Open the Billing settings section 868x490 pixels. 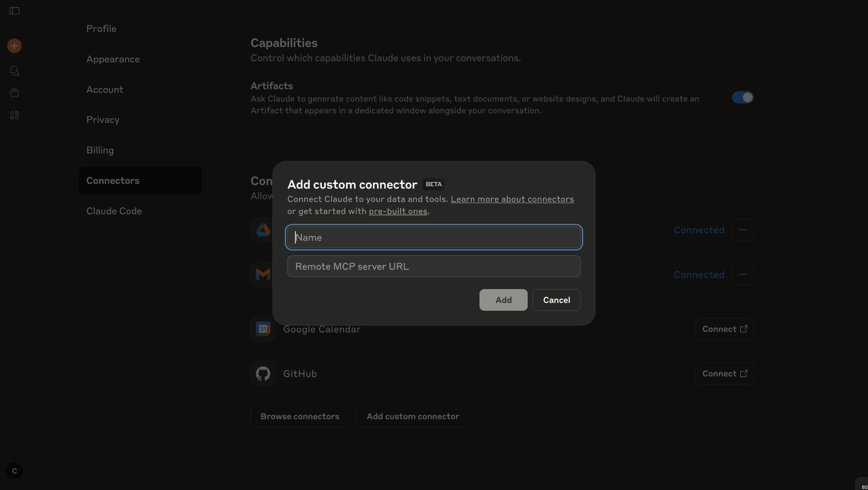[x=100, y=150]
